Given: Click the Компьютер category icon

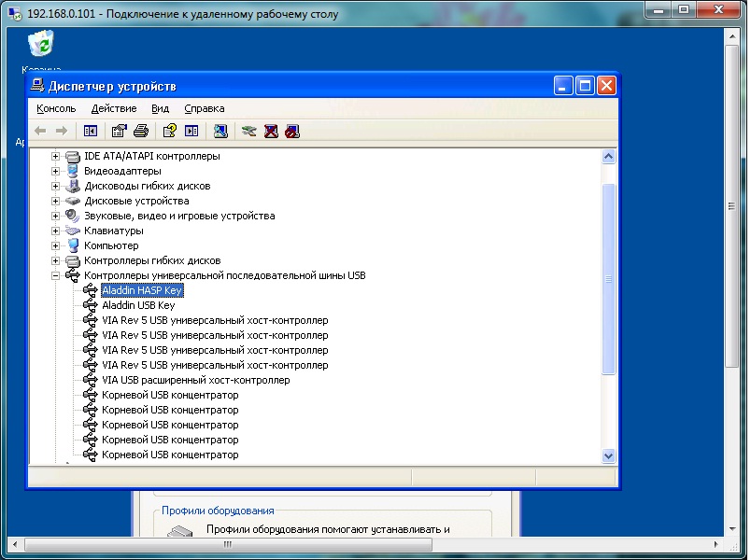Looking at the screenshot, I should (x=73, y=245).
